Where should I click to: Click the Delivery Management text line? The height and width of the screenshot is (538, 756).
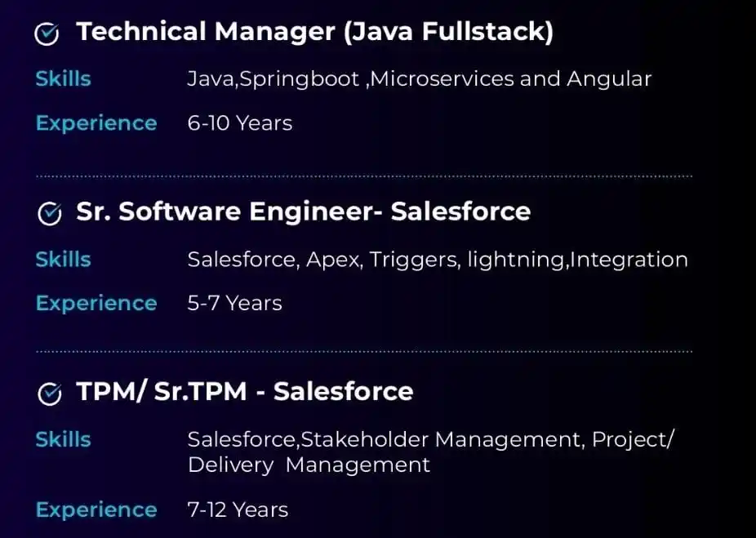pyautogui.click(x=309, y=465)
